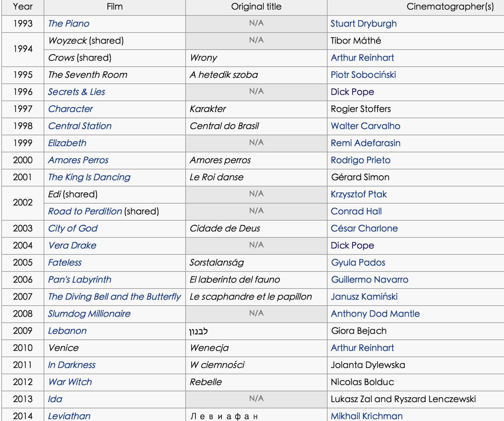Open Road to Perdition film link
Image resolution: width=504 pixels, height=421 pixels.
pyautogui.click(x=85, y=211)
